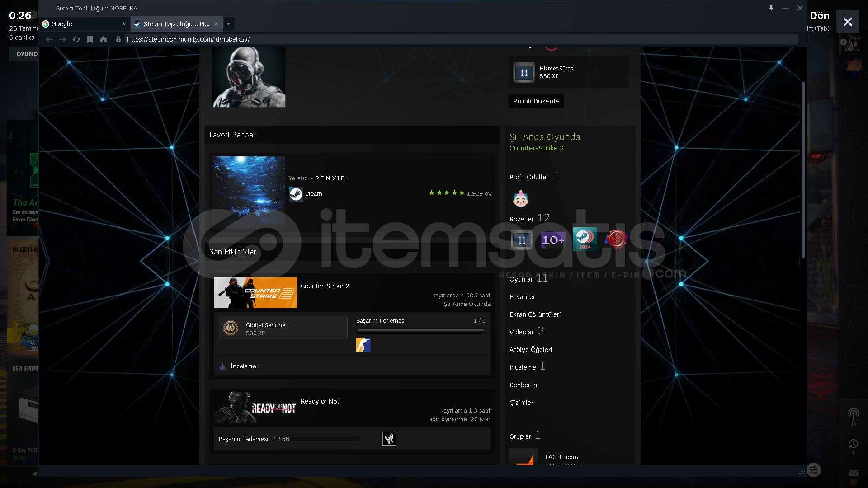This screenshot has width=868, height=488.
Task: Click Ready or Not achievement progress bar
Action: click(325, 439)
